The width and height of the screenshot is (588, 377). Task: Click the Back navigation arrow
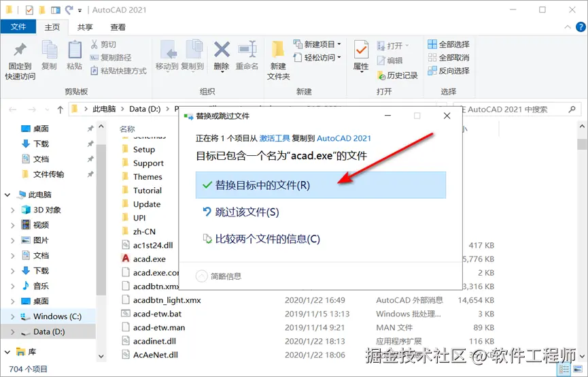13,110
